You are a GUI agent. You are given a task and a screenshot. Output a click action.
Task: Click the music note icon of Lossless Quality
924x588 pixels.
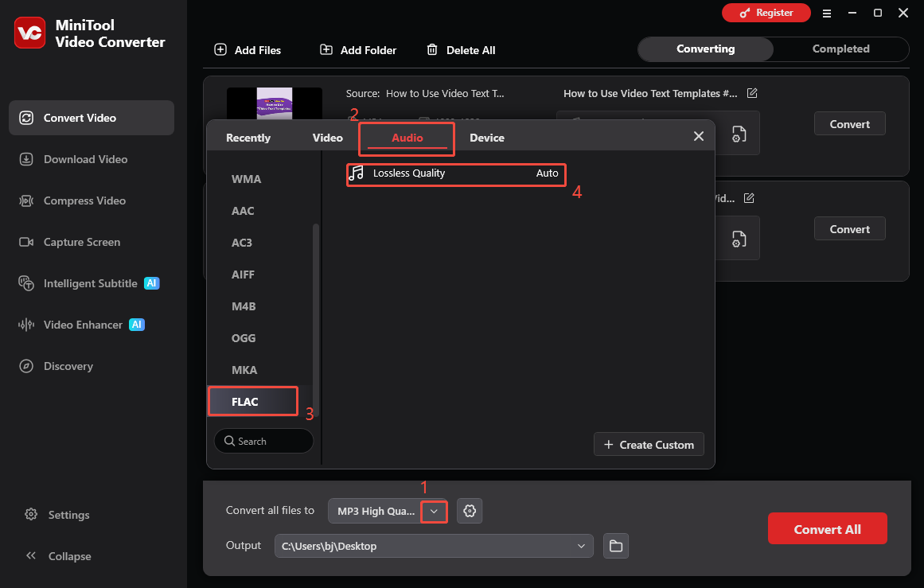(356, 173)
